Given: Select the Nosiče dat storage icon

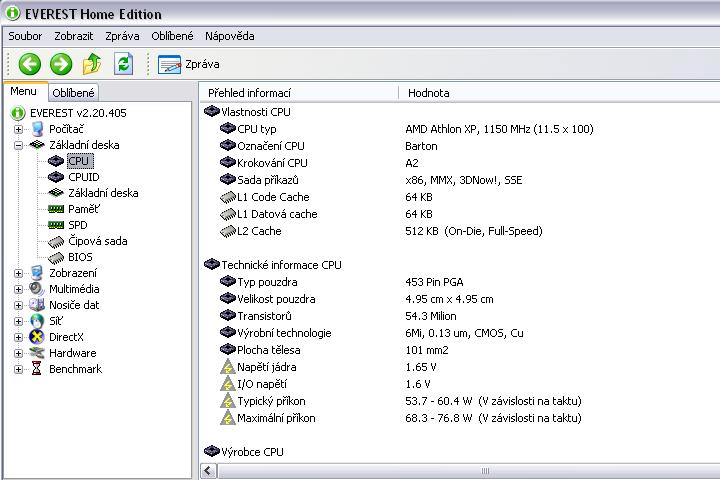Looking at the screenshot, I should click(37, 305).
